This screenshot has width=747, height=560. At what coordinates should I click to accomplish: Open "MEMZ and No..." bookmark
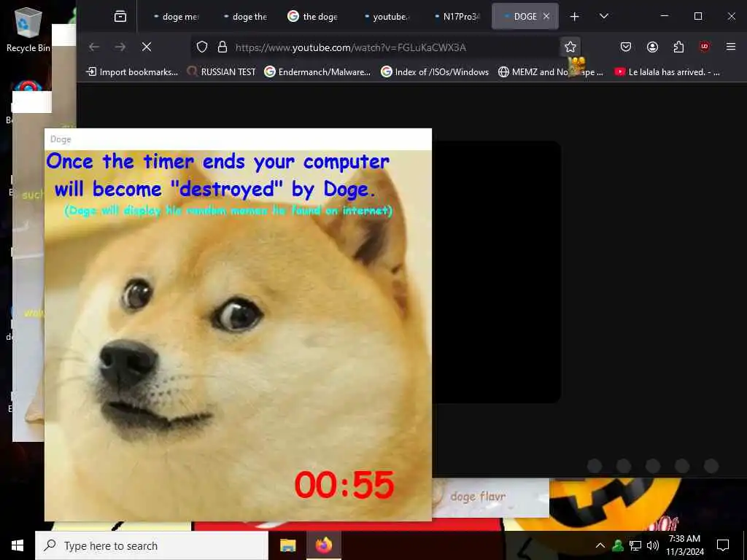[x=550, y=72]
